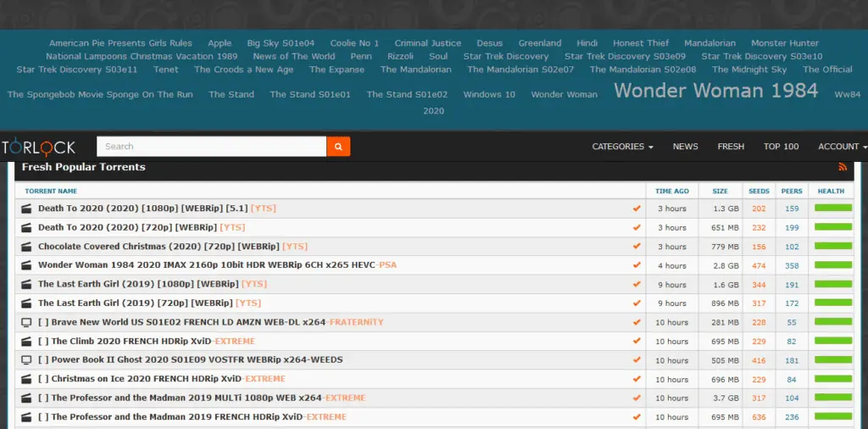Click the Star Trek Discovery S03e11 tag

(x=77, y=70)
